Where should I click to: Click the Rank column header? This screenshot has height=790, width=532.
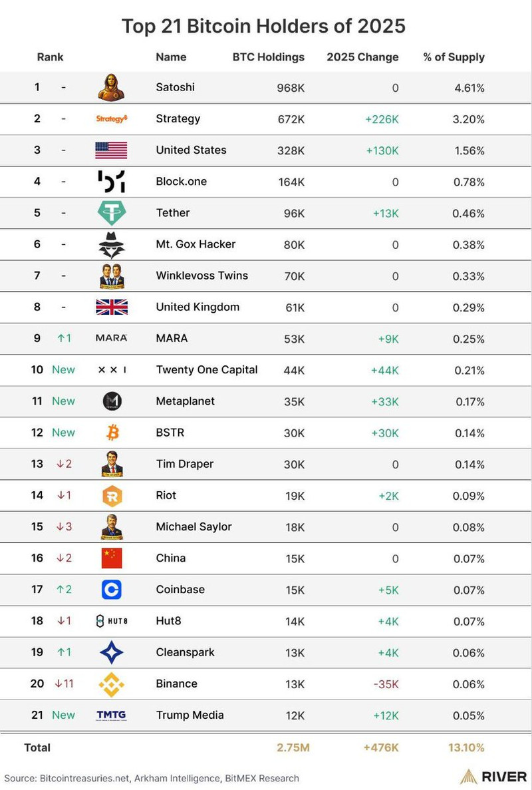pos(50,57)
